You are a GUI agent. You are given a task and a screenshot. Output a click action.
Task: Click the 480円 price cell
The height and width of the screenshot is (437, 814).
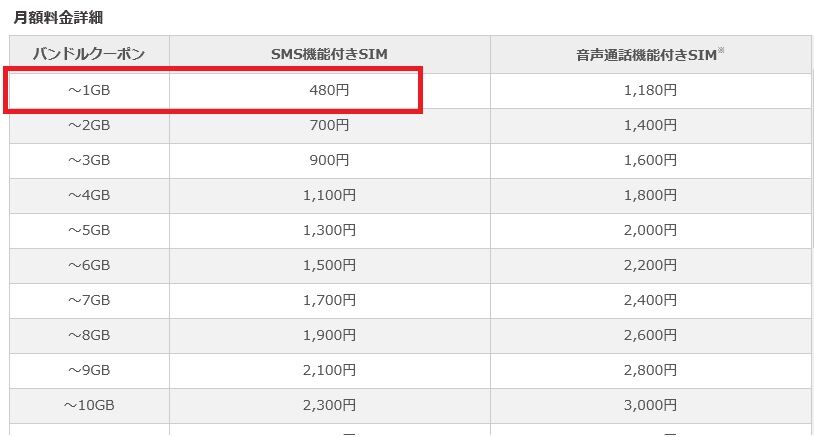coord(329,90)
